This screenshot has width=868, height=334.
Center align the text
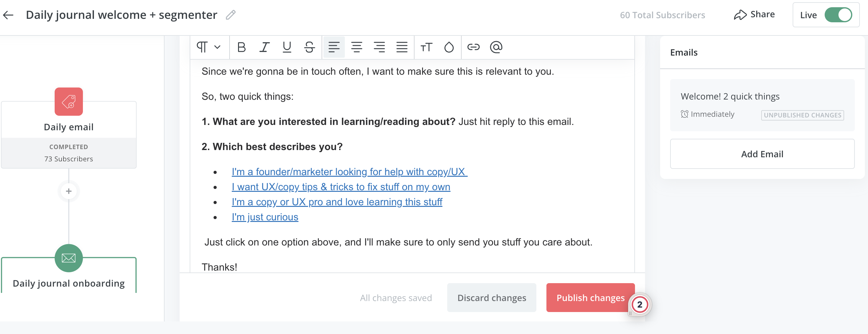pos(356,47)
